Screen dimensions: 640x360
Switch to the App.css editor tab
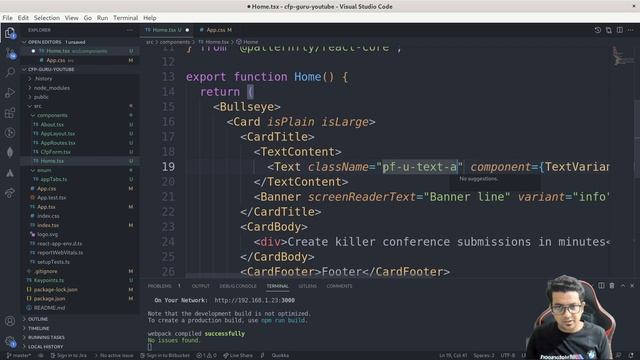(216, 30)
